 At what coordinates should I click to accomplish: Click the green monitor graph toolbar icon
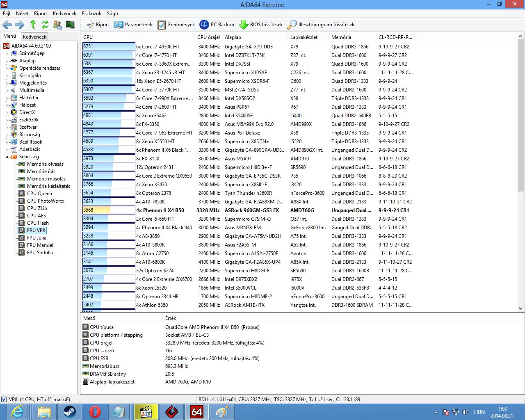[x=70, y=25]
